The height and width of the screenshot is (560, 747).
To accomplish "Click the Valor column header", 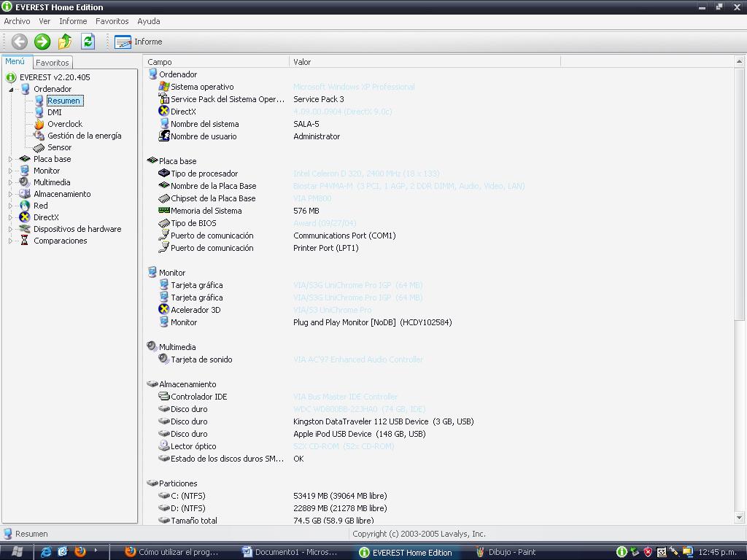I will [425, 62].
